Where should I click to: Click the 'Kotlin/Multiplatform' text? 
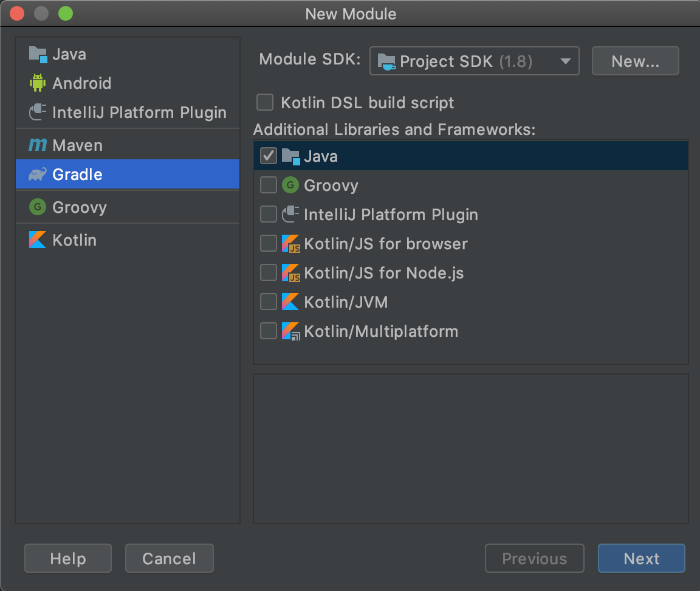click(x=381, y=331)
